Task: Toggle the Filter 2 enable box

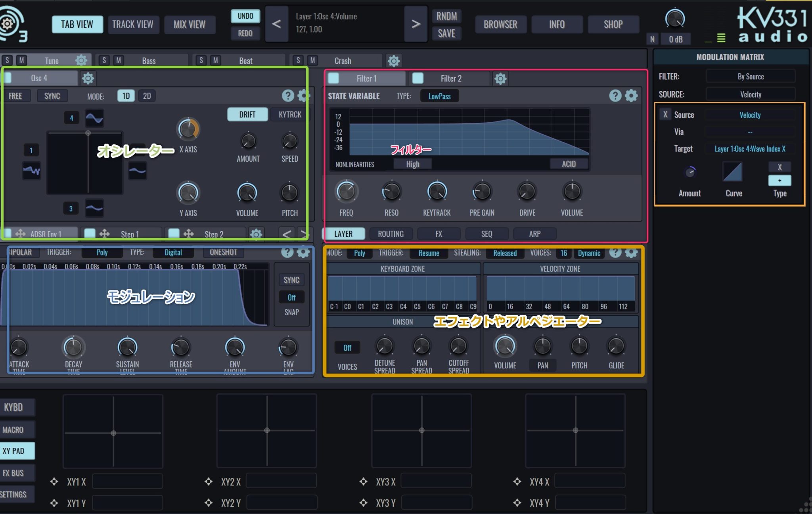Action: [x=418, y=78]
